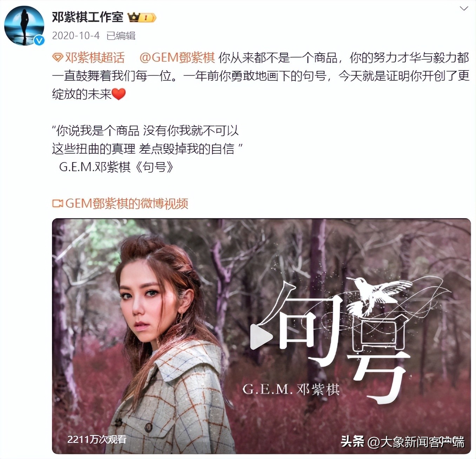Click the G.E.M.邓紫棋《句号》 lyric credit text
This screenshot has width=476, height=459.
(117, 167)
